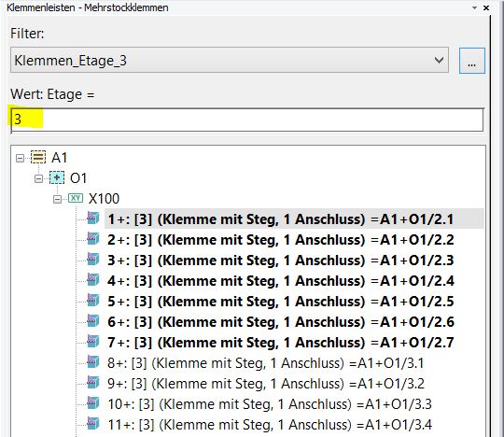
Task: Close the Klemmenleisten panel
Action: coord(486,7)
